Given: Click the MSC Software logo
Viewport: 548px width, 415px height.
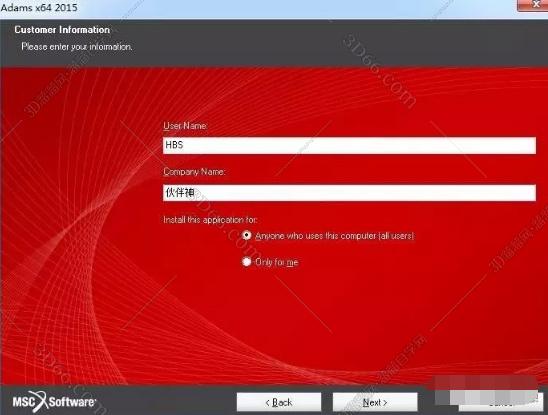Looking at the screenshot, I should coord(54,401).
